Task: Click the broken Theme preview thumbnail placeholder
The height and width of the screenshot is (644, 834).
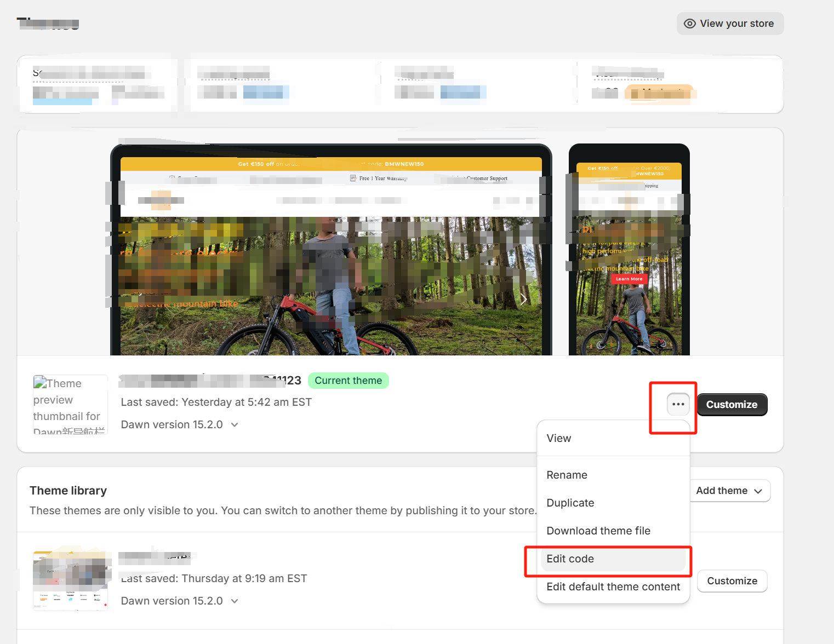Action: [70, 405]
